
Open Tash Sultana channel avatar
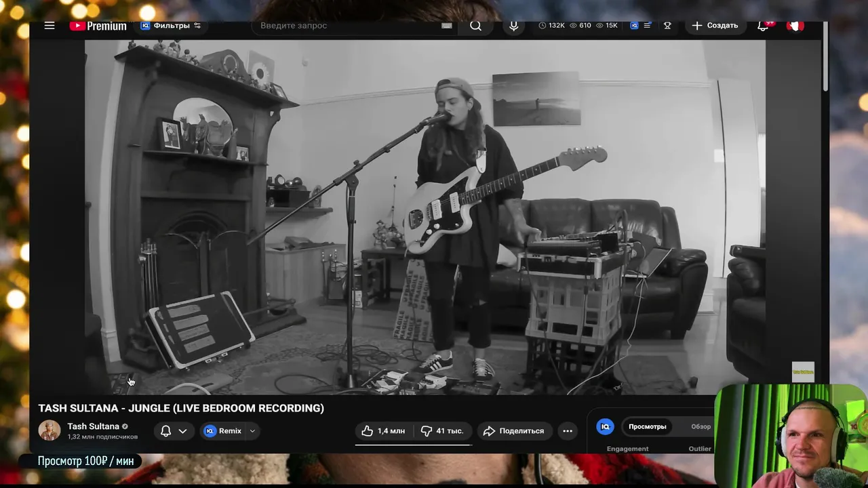[49, 430]
